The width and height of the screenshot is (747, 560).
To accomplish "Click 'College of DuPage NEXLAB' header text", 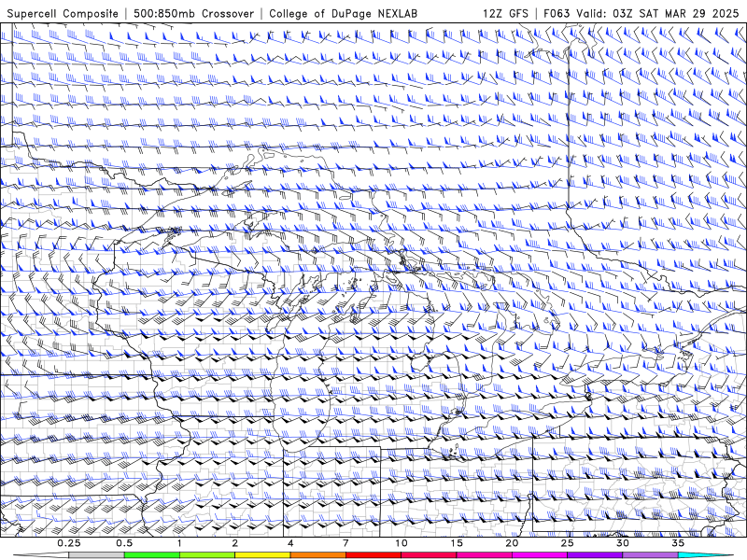I will (343, 13).
